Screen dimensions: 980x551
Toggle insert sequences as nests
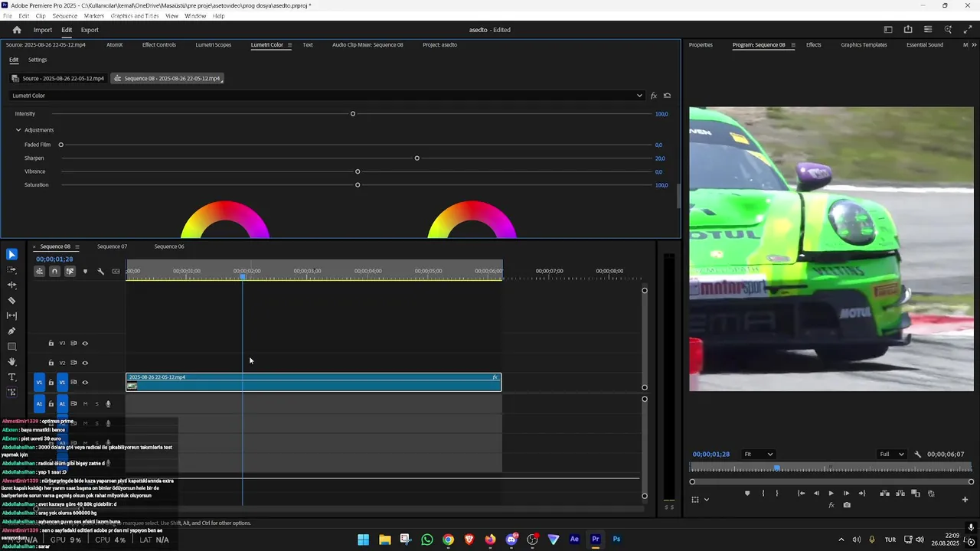[x=40, y=271]
